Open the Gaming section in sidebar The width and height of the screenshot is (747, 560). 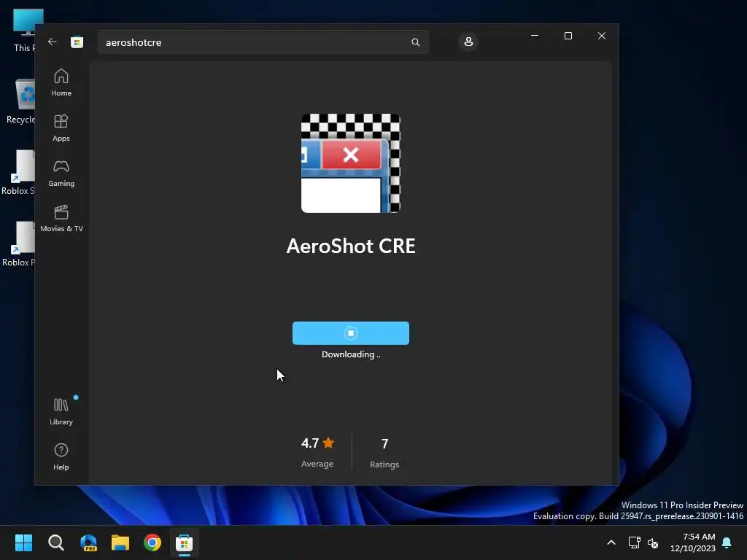(x=61, y=174)
